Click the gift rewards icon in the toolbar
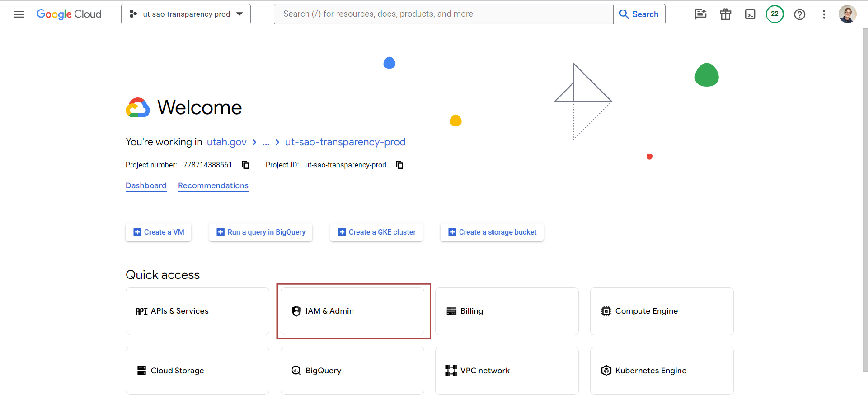This screenshot has width=868, height=412. pos(725,14)
